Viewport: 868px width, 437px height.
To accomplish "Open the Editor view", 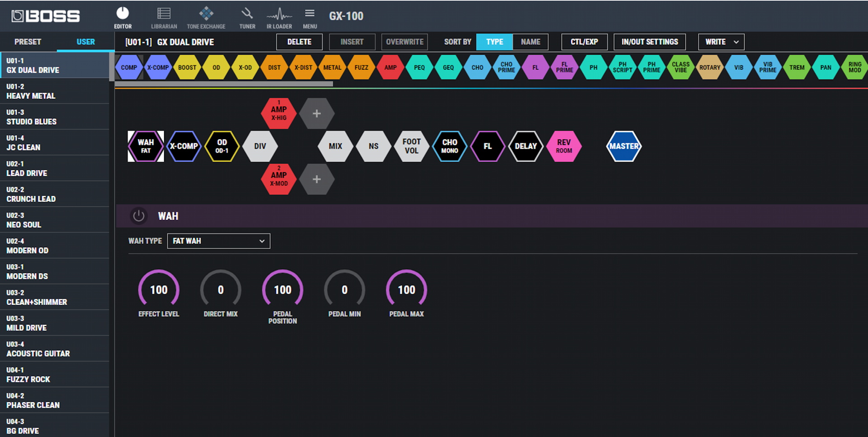I will [123, 18].
